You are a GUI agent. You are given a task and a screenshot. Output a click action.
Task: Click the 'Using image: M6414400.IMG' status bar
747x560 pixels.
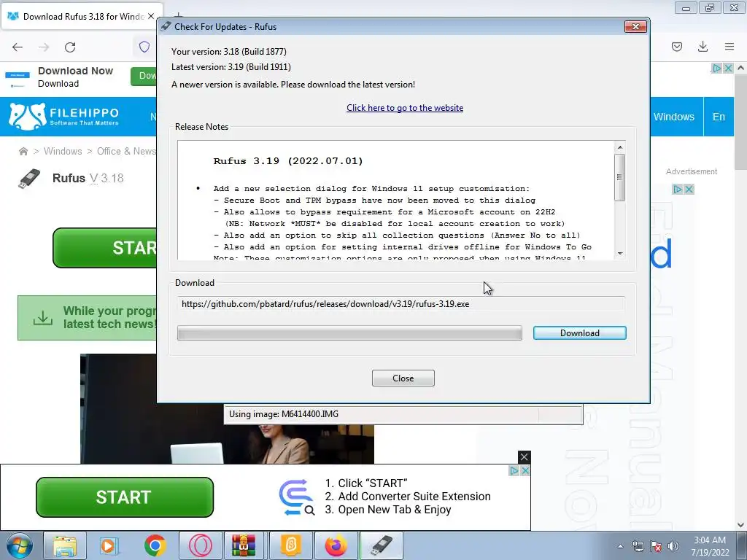click(403, 414)
